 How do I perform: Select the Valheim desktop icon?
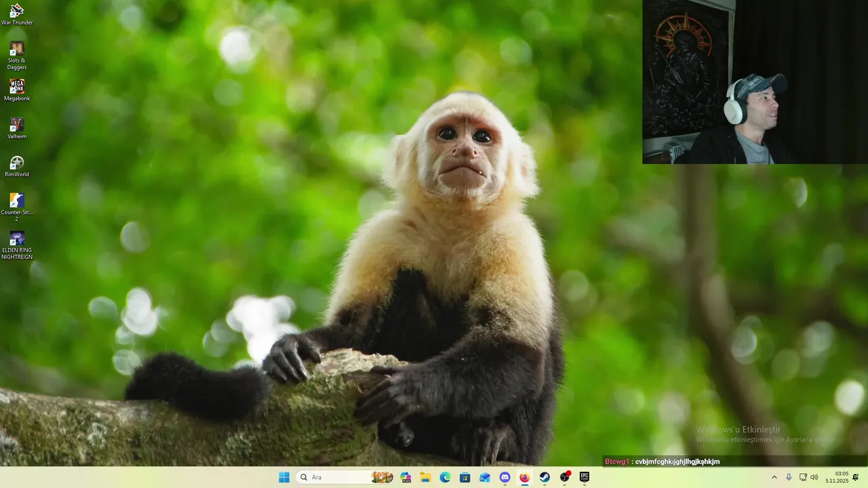(17, 129)
